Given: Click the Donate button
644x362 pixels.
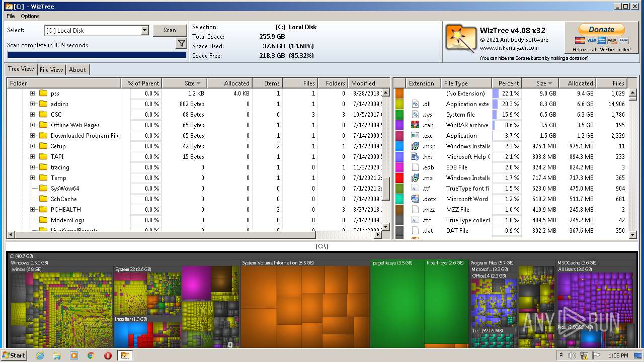Looking at the screenshot, I should [601, 30].
